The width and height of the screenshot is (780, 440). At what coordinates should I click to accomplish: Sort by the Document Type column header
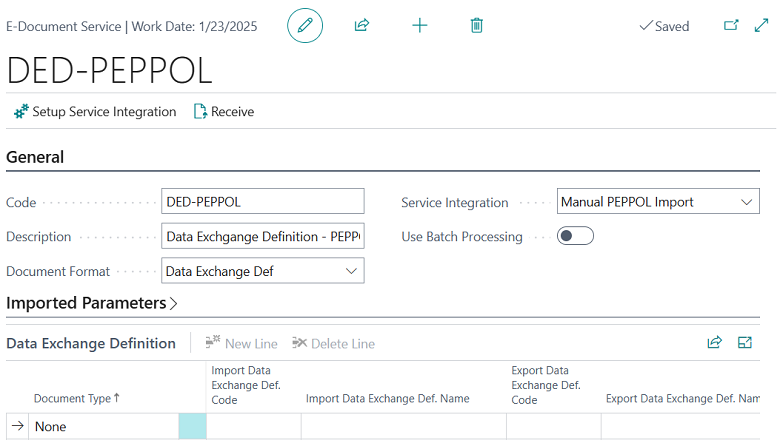pyautogui.click(x=77, y=398)
